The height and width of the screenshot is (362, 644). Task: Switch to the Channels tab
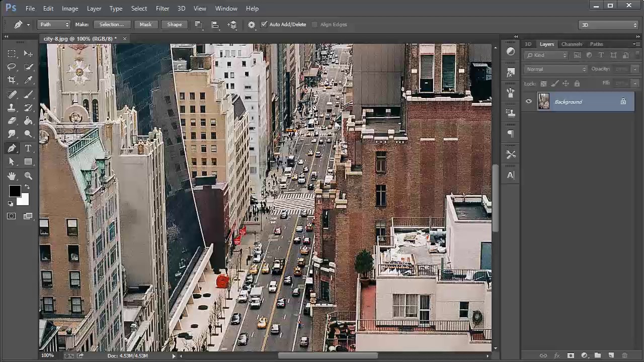click(x=572, y=44)
